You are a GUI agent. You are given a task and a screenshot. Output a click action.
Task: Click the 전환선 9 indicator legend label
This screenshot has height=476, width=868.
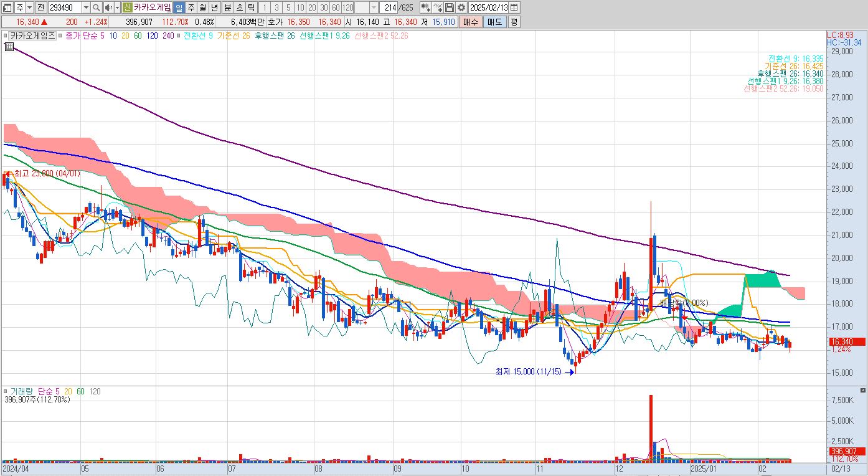click(x=198, y=36)
